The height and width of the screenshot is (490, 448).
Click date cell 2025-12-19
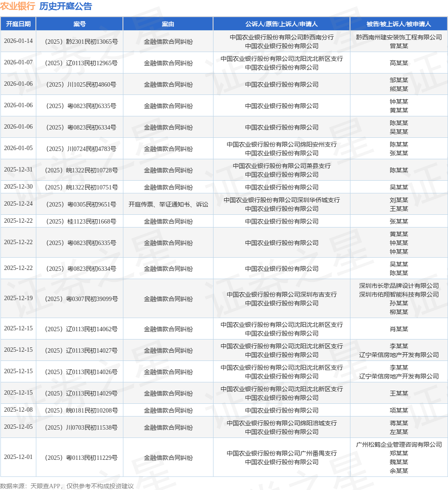coord(18,298)
